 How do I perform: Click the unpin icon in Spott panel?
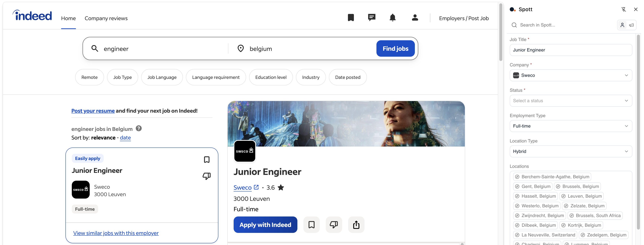[x=624, y=10]
